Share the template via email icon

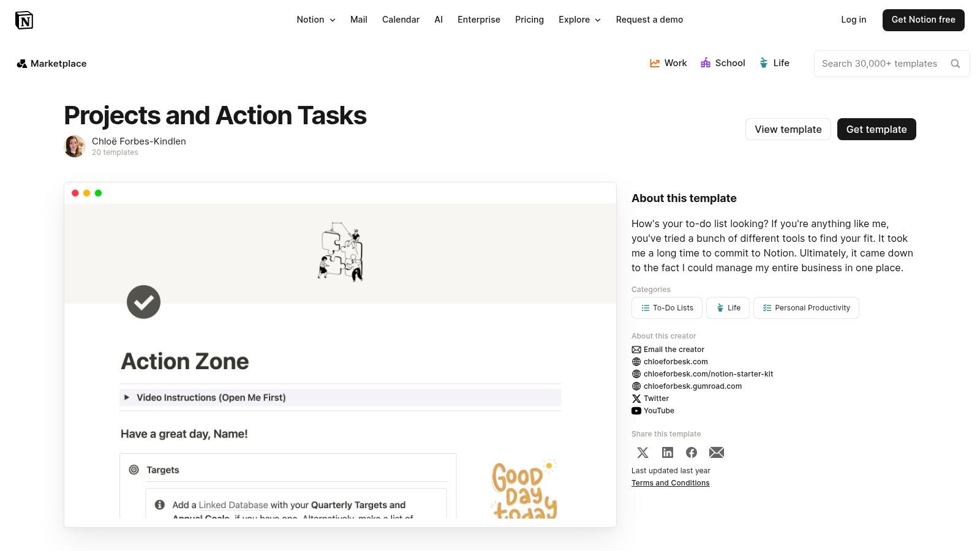point(716,452)
